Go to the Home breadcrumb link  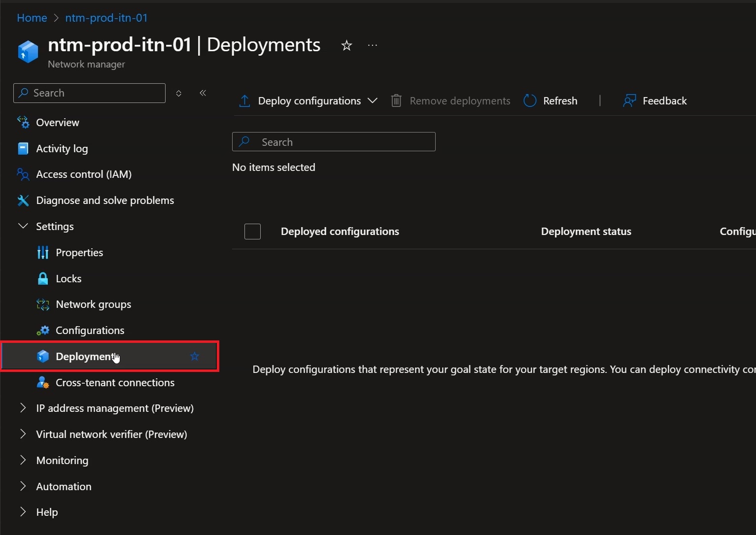tap(32, 18)
